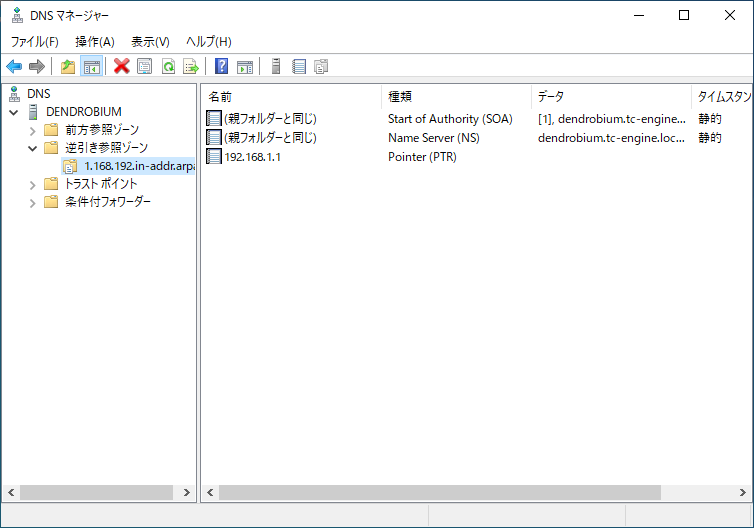Select the 逆引き参照ゾーン folder label
The height and width of the screenshot is (528, 754).
[106, 148]
